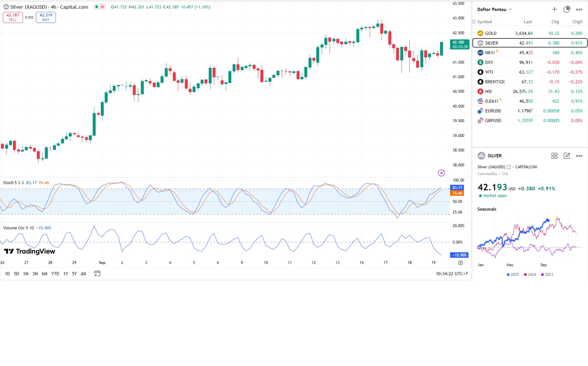Screen dimensions: 588x366
Task: Open the edit note icon for SILVER
Action: tap(567, 156)
